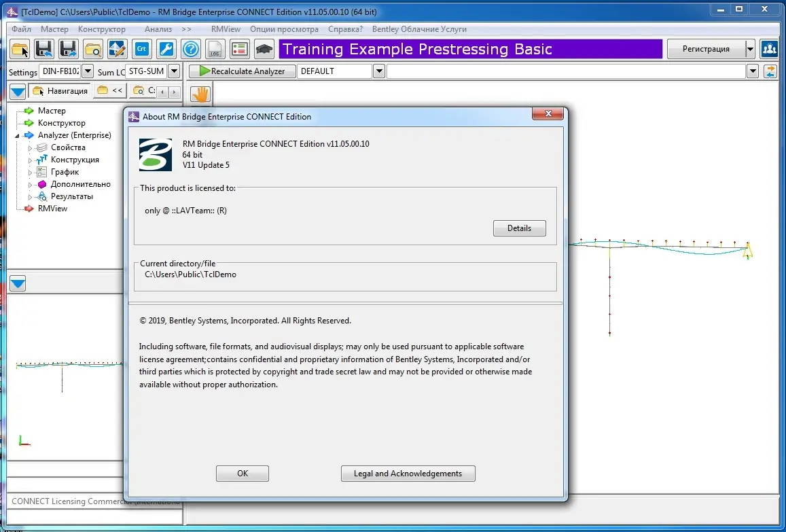Click the Результаты magnifier icon in the tree
The image size is (786, 532).
click(x=42, y=196)
